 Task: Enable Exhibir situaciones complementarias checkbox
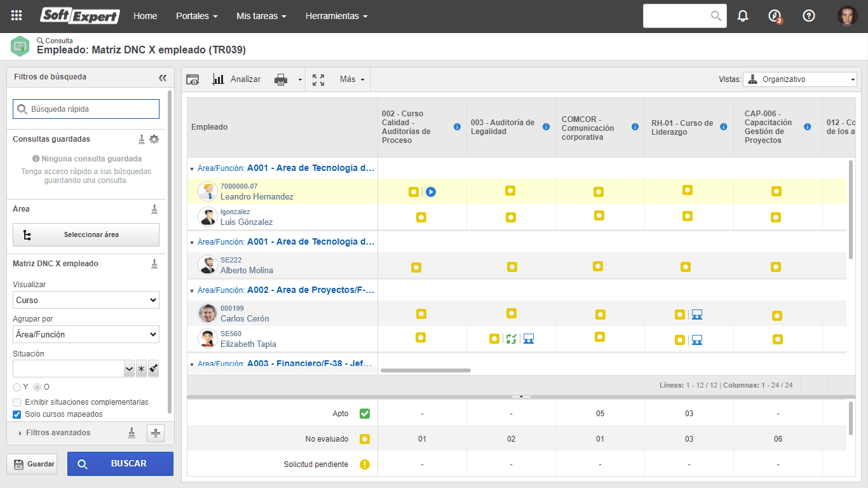click(17, 402)
